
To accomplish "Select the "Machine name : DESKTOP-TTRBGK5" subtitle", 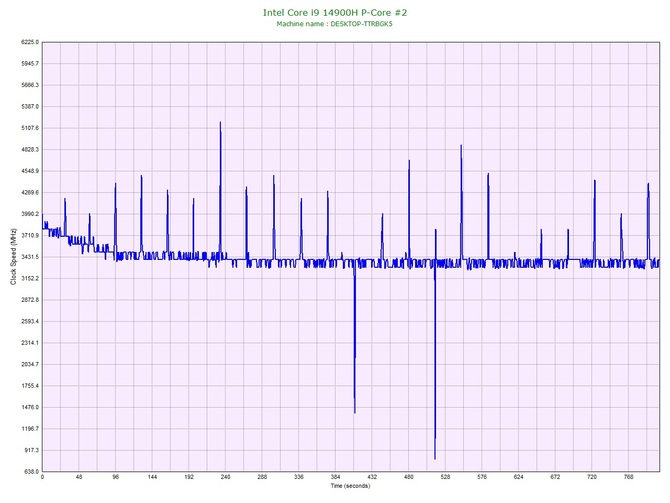I will [334, 24].
